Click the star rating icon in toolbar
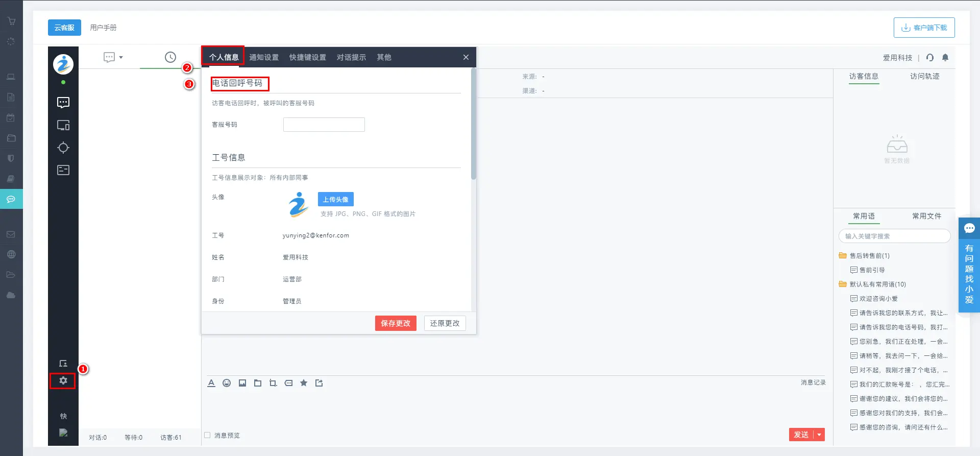This screenshot has height=456, width=980. 304,383
